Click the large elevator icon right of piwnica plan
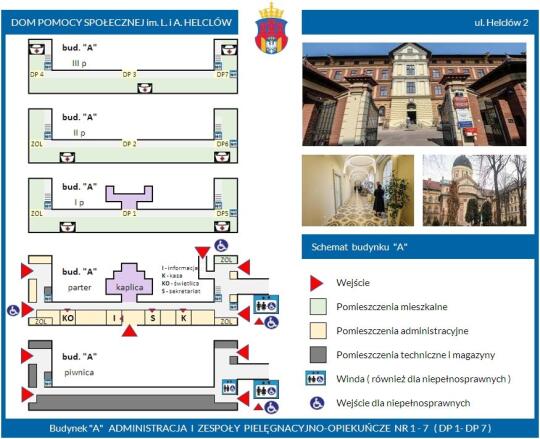Viewport: 540px width, 439px height. pos(266,389)
